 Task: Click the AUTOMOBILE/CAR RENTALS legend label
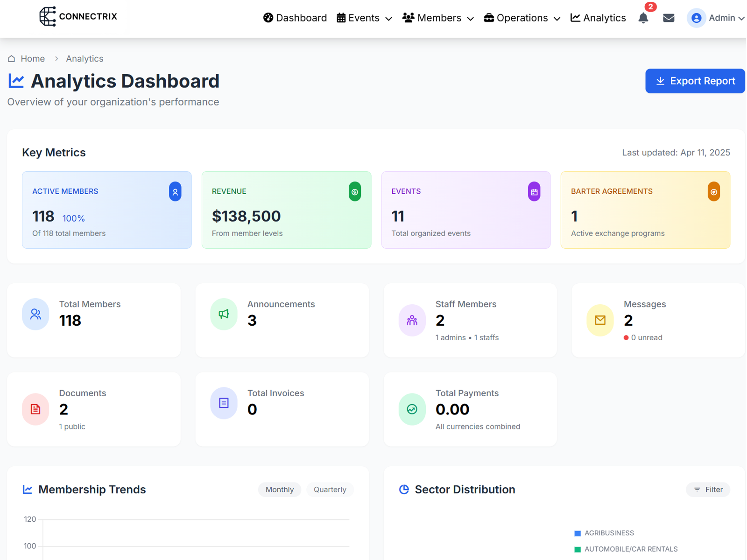[631, 550]
